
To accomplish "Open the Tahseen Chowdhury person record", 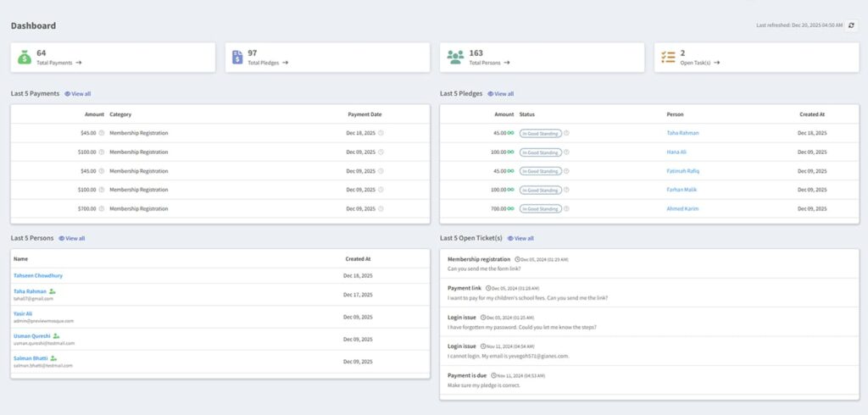I will point(38,275).
